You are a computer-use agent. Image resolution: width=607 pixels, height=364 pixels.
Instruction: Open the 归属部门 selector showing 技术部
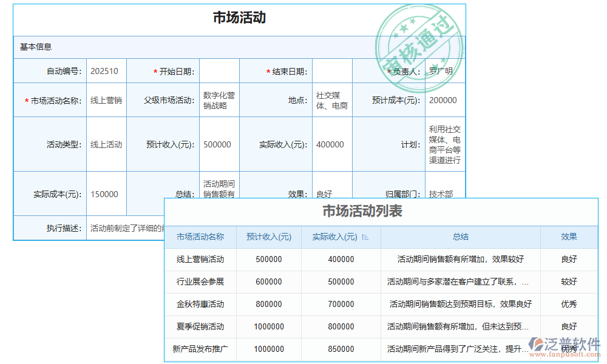click(x=444, y=194)
